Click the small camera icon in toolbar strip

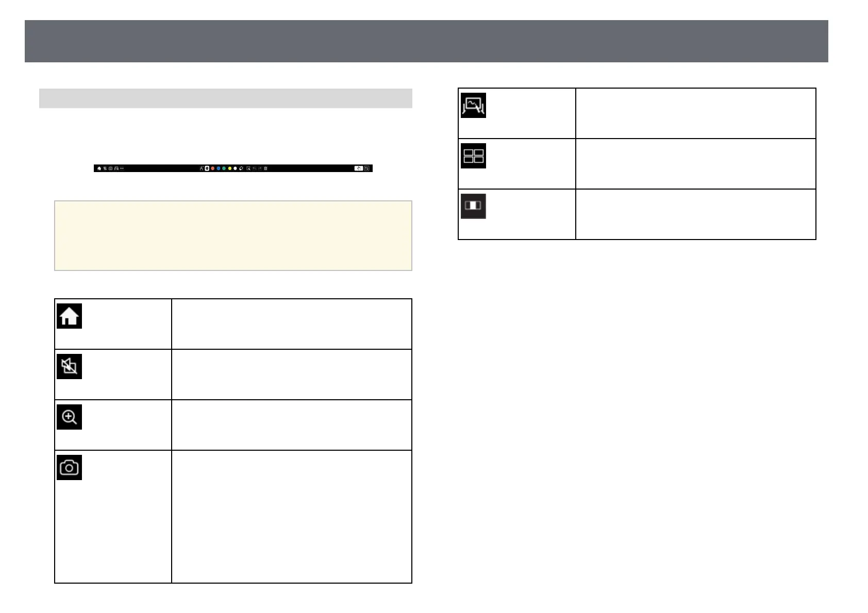click(x=110, y=168)
